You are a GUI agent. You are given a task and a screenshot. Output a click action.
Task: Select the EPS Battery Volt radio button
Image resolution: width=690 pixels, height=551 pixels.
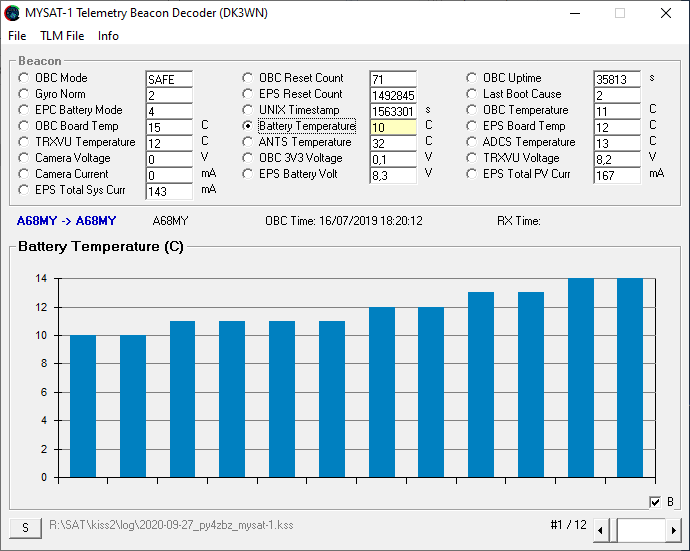[x=249, y=174]
